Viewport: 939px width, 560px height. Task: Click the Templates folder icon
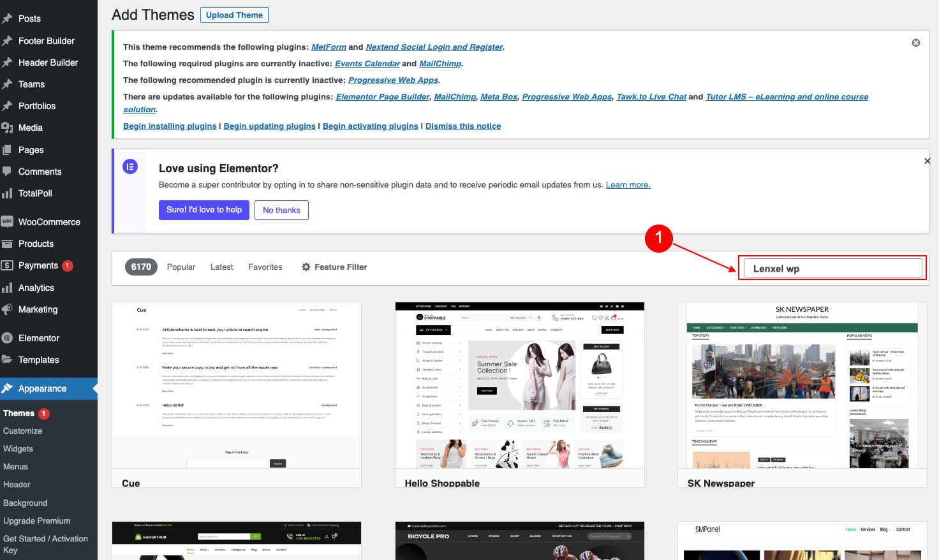pyautogui.click(x=7, y=360)
